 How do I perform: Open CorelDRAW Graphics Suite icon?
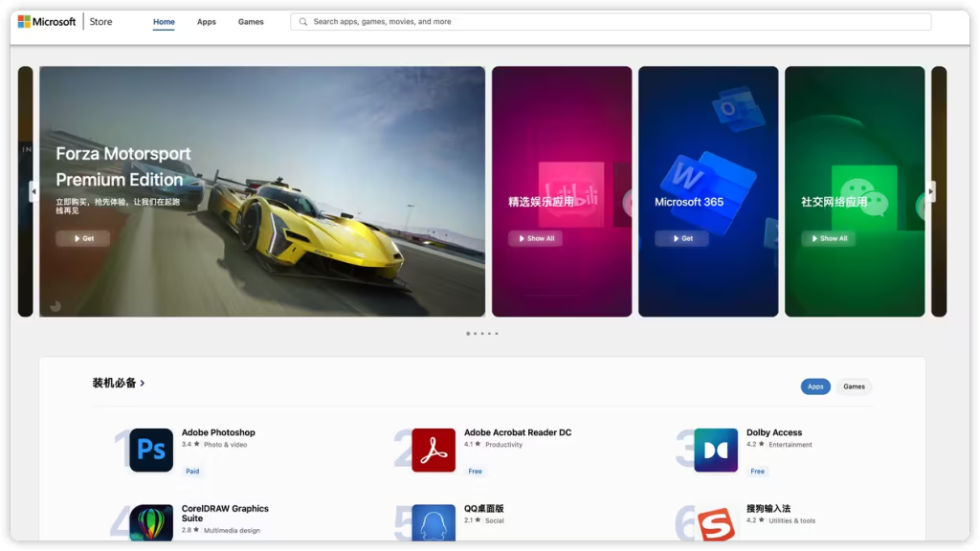(x=151, y=523)
